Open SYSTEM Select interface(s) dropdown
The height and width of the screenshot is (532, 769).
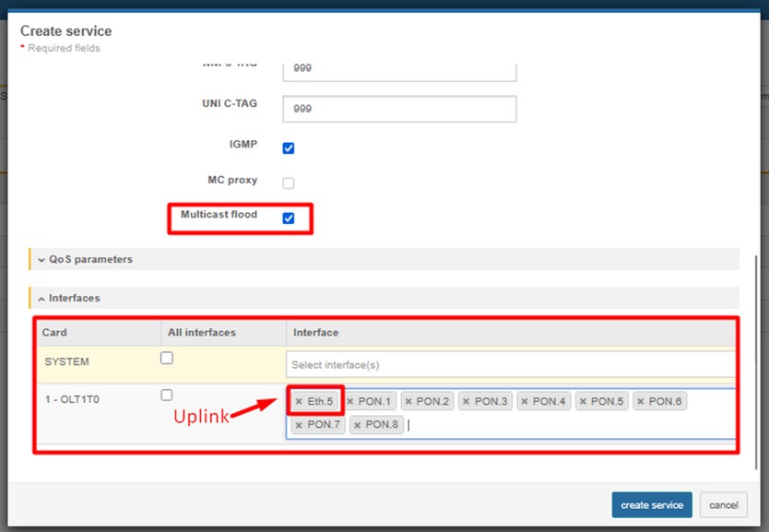[511, 364]
